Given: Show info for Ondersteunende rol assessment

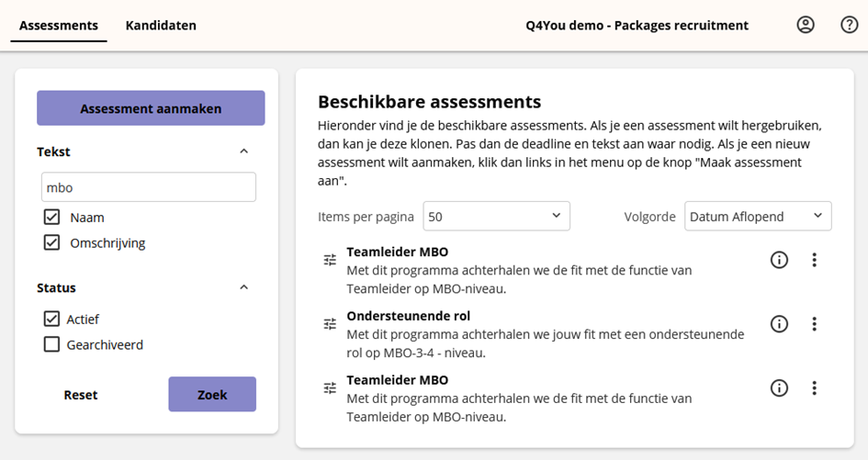Looking at the screenshot, I should [779, 324].
